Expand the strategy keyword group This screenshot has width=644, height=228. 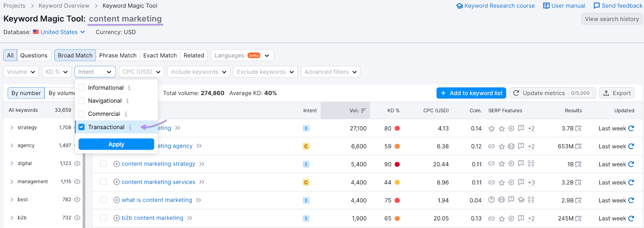coord(12,127)
